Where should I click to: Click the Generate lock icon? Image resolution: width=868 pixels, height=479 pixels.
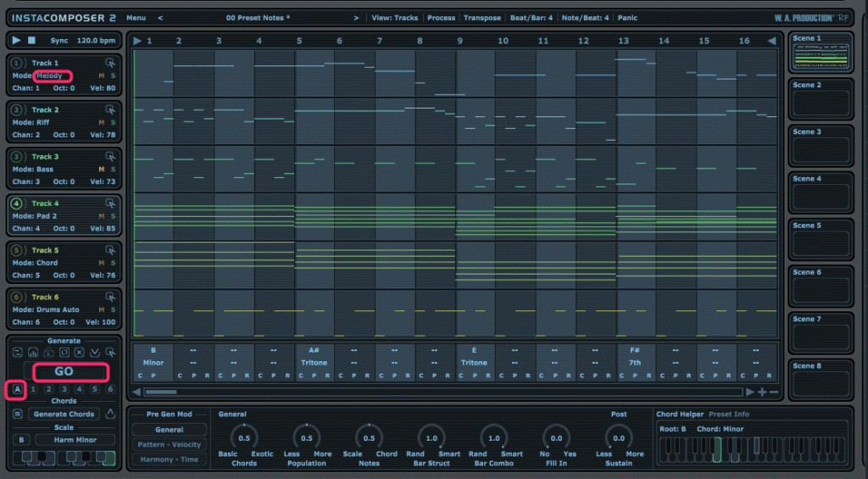click(48, 352)
